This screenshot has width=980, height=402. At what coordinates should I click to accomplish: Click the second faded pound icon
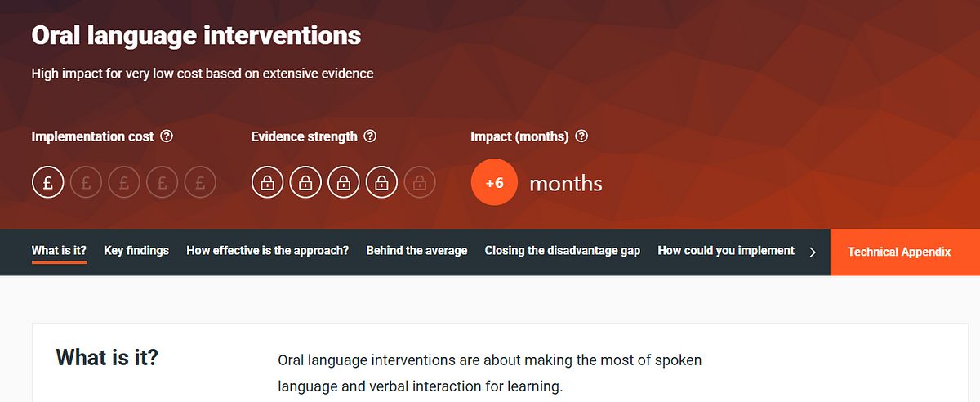[86, 183]
